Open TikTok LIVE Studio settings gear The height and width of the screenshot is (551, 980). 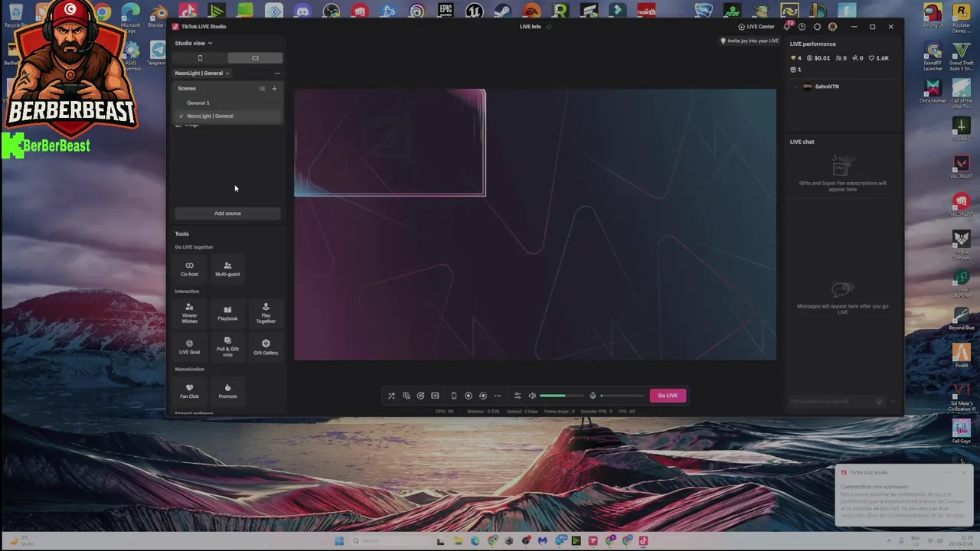tap(817, 27)
